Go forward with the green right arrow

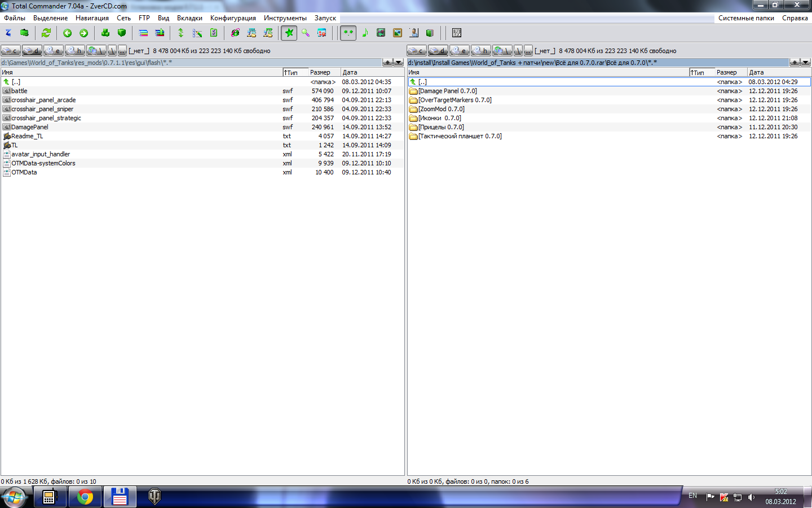[x=84, y=33]
